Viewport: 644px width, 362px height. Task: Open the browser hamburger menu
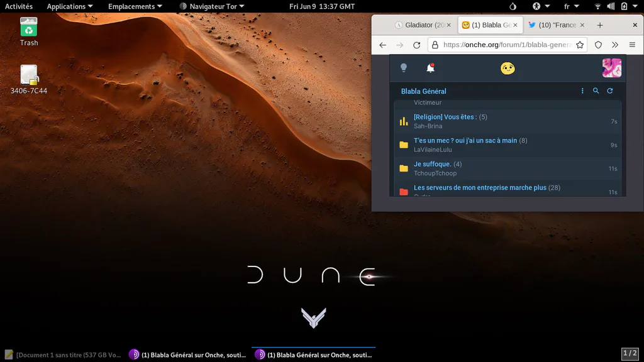pos(632,45)
